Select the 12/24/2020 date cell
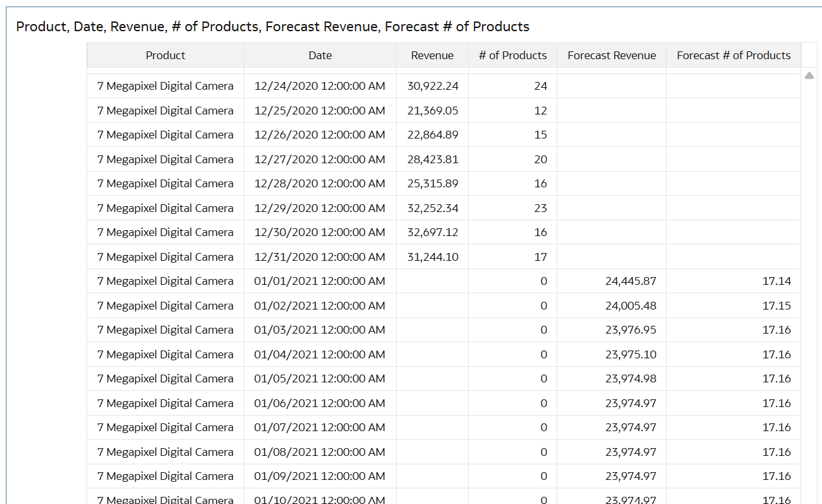The width and height of the screenshot is (822, 504). pos(319,86)
